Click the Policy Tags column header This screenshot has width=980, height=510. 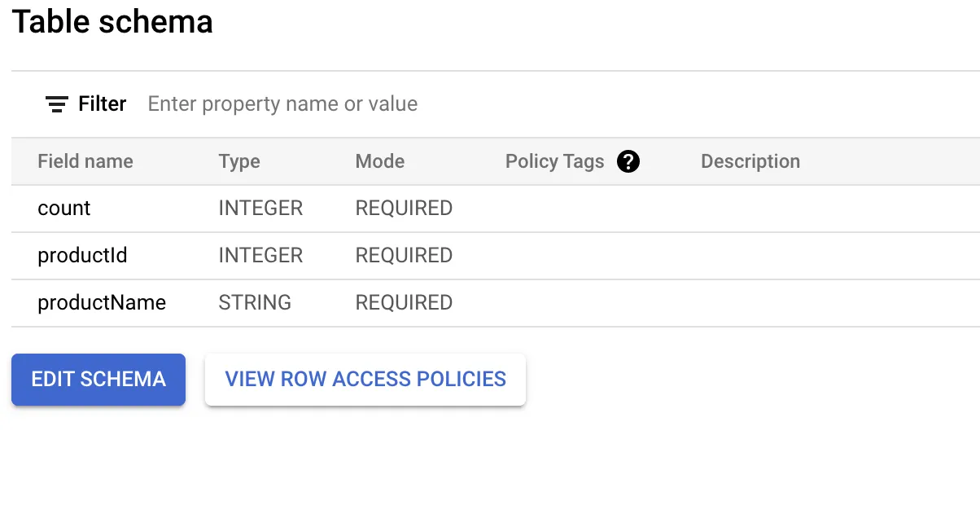click(555, 161)
